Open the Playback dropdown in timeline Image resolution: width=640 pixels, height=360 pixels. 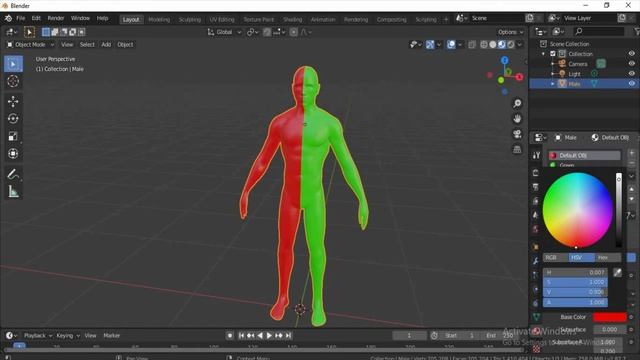click(38, 336)
